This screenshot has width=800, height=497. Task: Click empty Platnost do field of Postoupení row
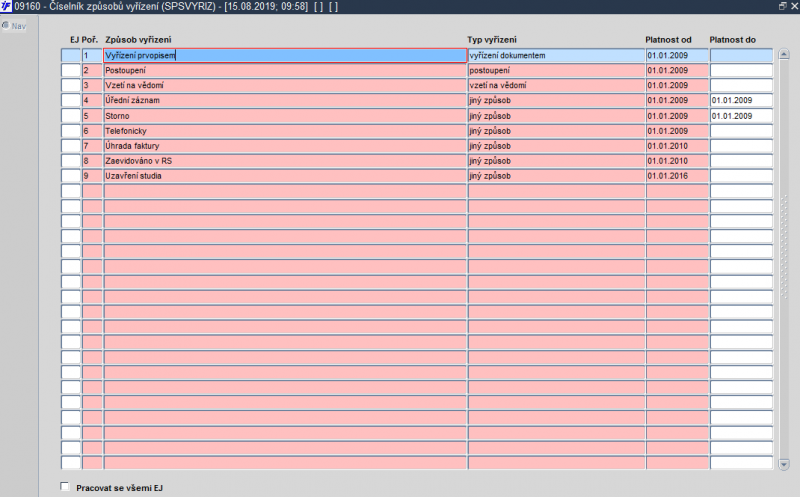741,70
